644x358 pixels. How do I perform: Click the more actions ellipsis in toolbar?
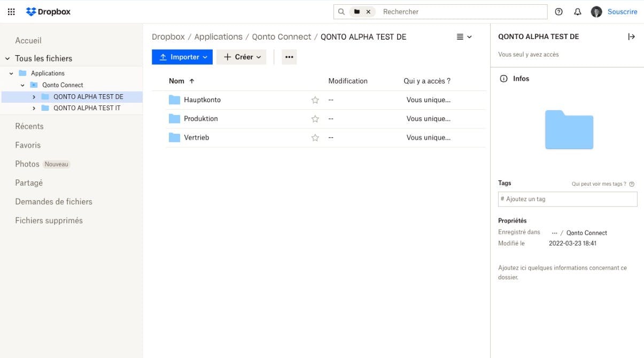pyautogui.click(x=289, y=57)
